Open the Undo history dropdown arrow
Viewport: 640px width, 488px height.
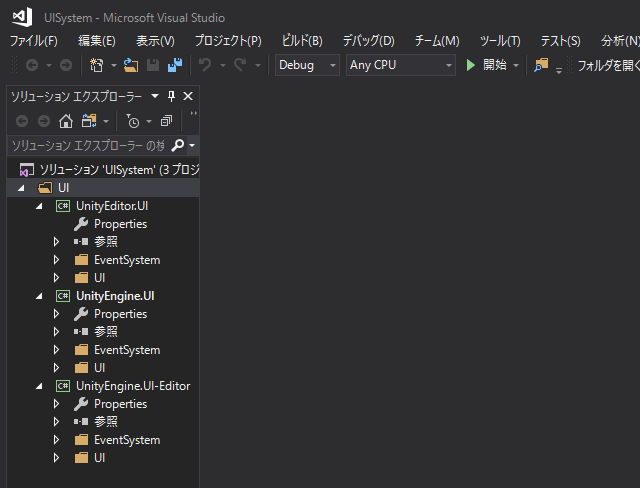coord(223,65)
